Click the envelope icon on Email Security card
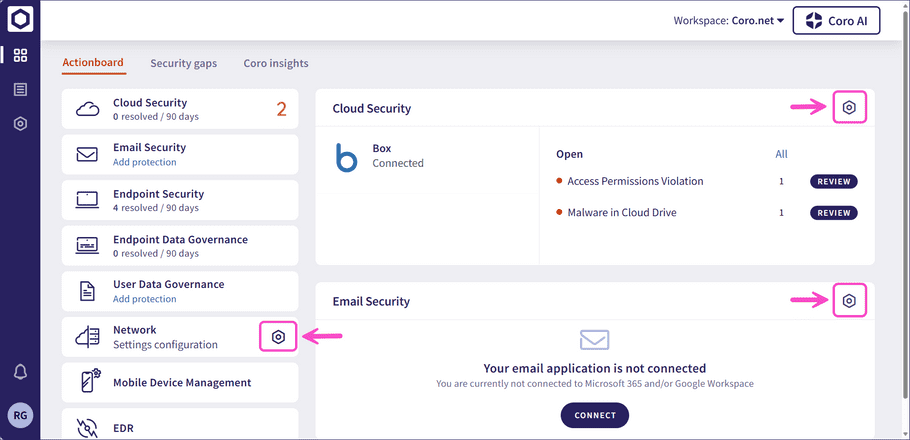This screenshot has width=910, height=440. point(88,154)
